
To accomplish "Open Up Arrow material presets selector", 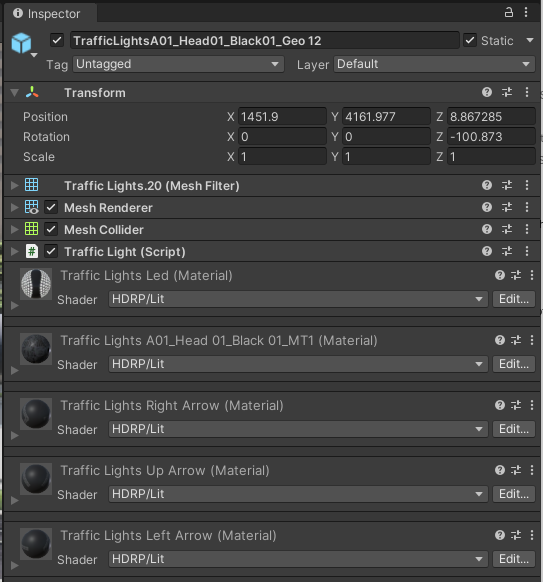I will point(516,470).
